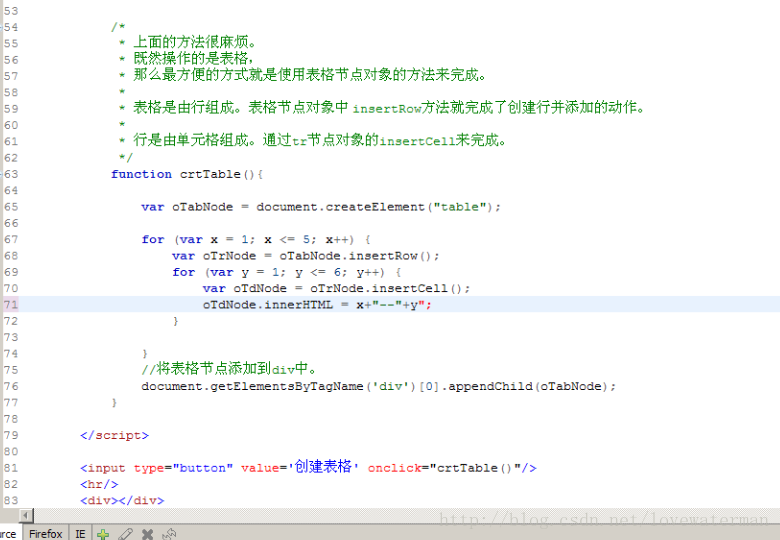Viewport: 780px width, 540px height.
Task: Click the comment line 上面的方法很麻烦
Action: 195,42
